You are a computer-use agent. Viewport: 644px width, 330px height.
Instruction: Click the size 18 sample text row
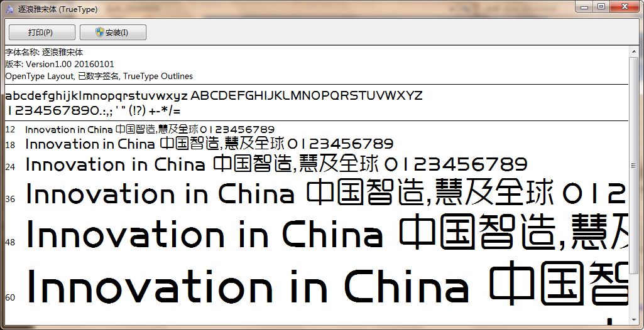pos(209,144)
